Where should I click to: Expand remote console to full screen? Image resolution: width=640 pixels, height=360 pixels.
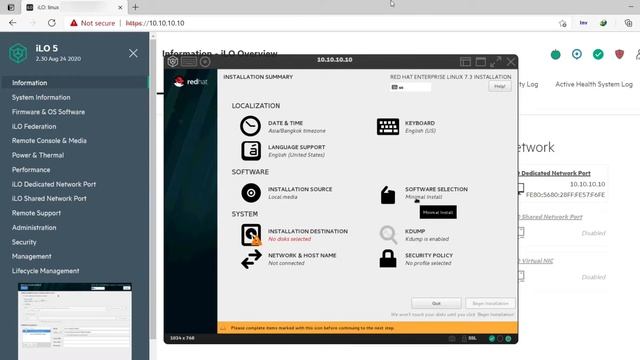(x=496, y=62)
